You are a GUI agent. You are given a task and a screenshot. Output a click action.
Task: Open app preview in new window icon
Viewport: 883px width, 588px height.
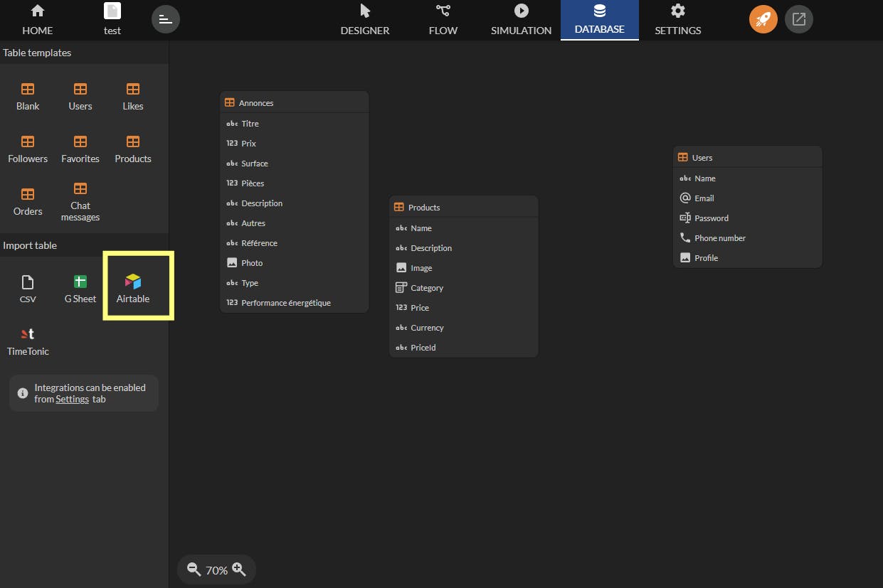click(799, 19)
